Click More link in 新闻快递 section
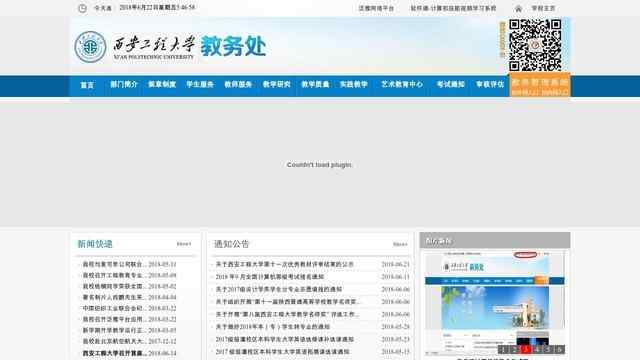This screenshot has width=640, height=360. coord(184,244)
